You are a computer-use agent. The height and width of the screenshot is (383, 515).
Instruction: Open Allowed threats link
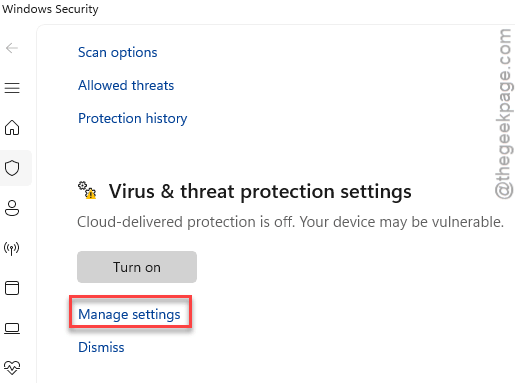[126, 85]
